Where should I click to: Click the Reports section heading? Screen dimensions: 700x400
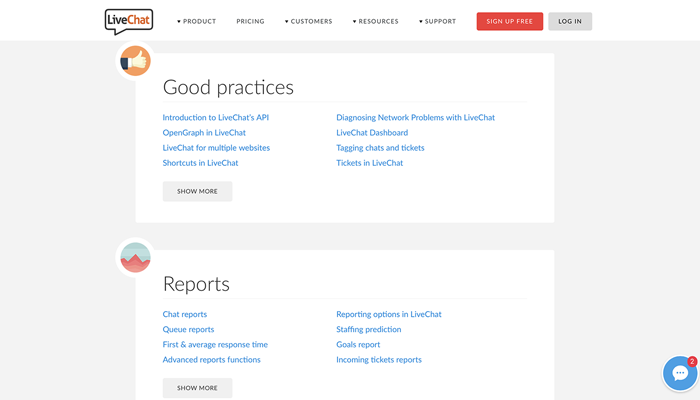pos(196,284)
